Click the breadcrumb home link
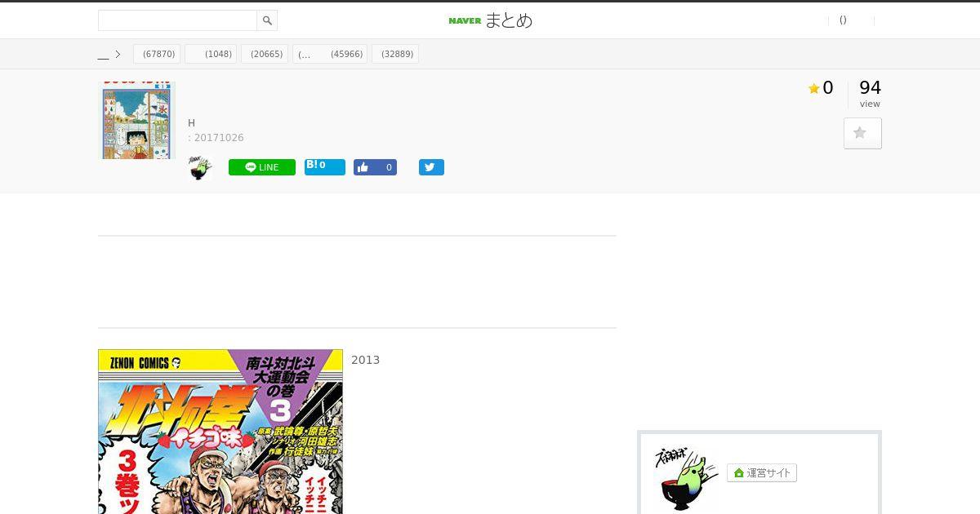 click(103, 55)
